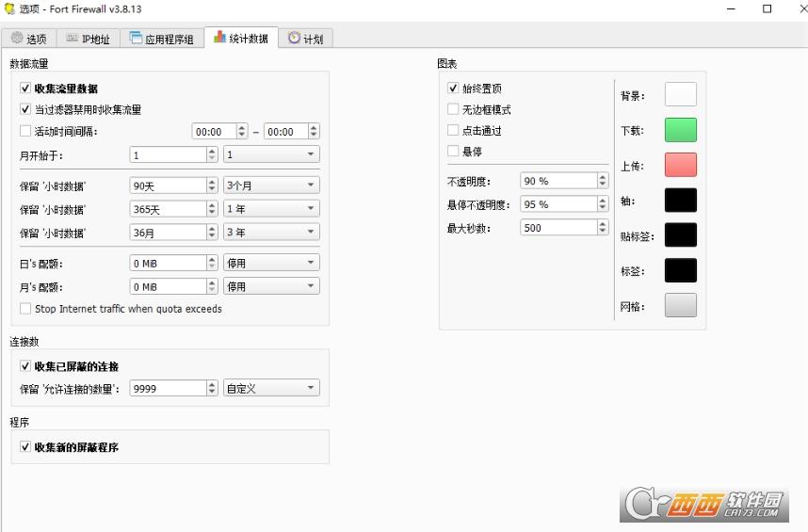Image resolution: width=808 pixels, height=532 pixels.
Task: Pick the 网格 gray color swatch
Action: (680, 305)
